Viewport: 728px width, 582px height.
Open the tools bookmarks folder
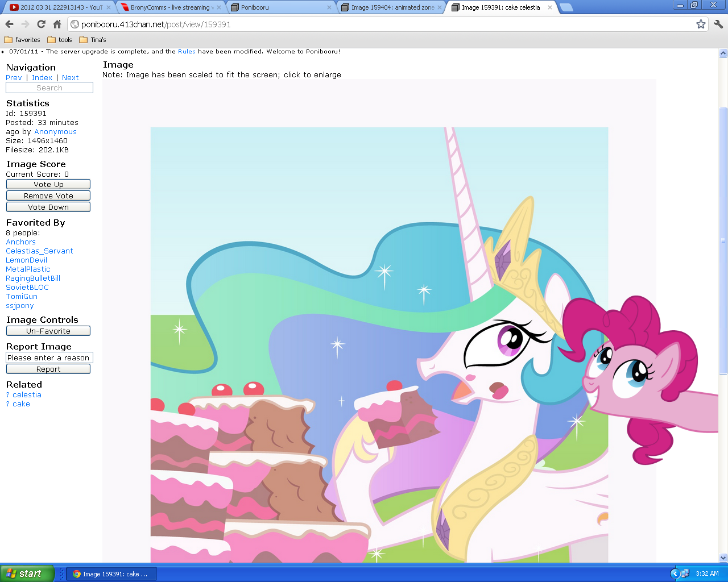pyautogui.click(x=60, y=40)
